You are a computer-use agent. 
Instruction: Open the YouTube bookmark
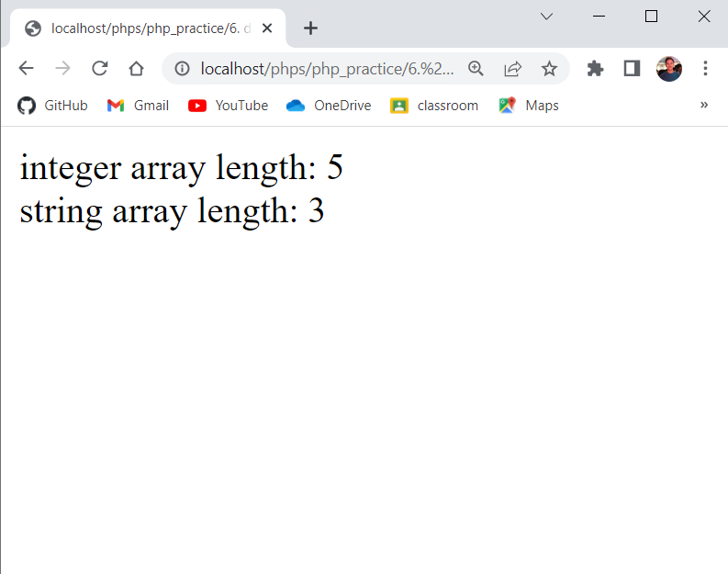click(x=229, y=106)
